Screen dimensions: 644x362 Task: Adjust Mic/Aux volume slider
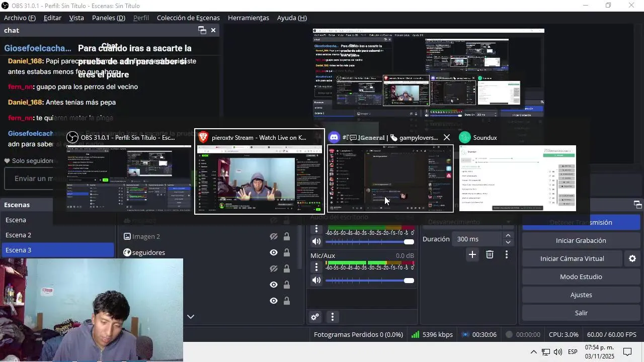pos(370,281)
